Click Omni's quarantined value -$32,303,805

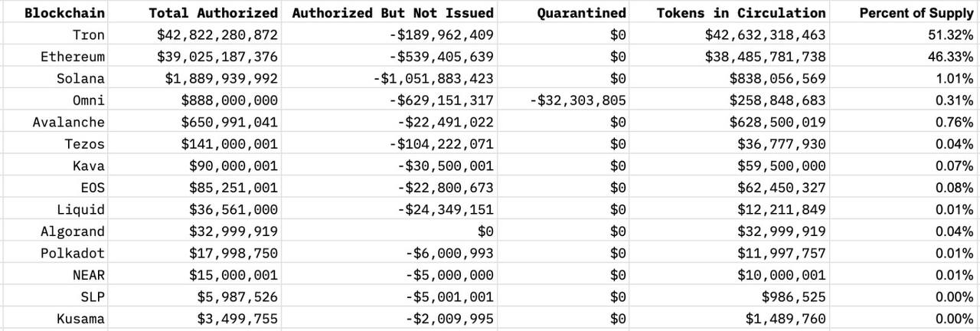click(x=578, y=100)
